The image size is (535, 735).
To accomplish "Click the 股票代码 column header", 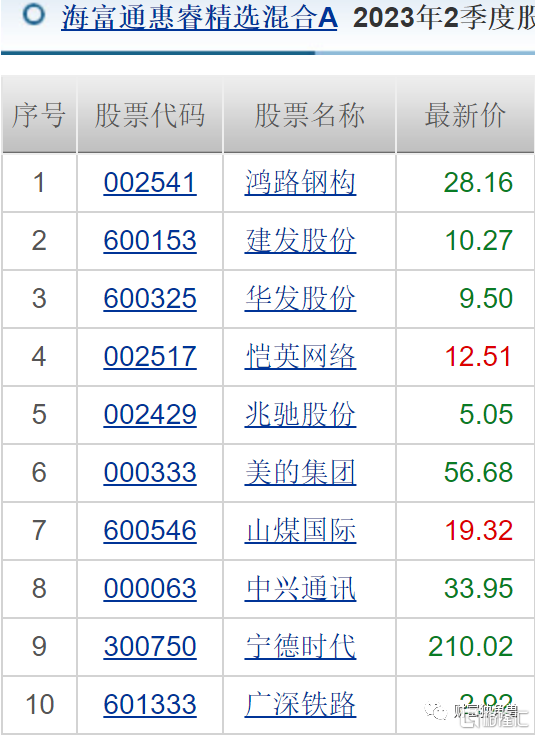I will [150, 115].
